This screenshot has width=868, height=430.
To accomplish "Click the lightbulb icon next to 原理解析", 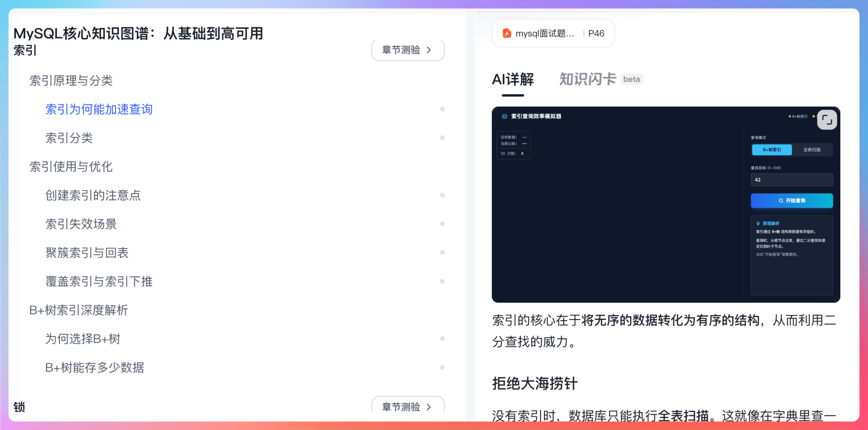I will click(758, 224).
